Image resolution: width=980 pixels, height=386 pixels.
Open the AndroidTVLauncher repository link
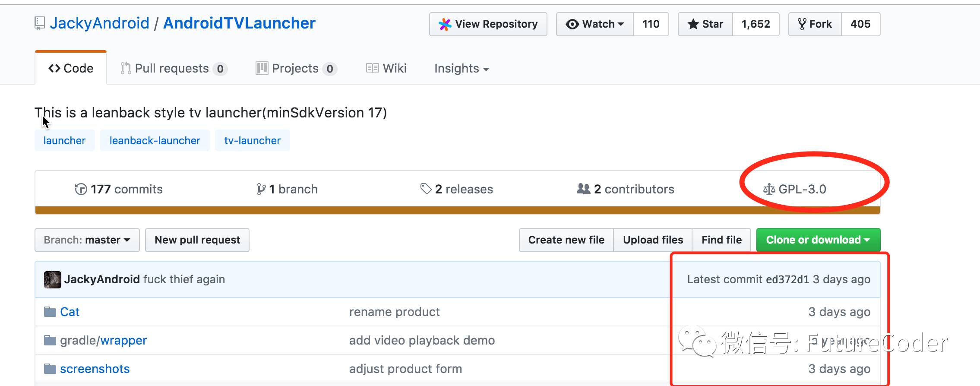[239, 23]
